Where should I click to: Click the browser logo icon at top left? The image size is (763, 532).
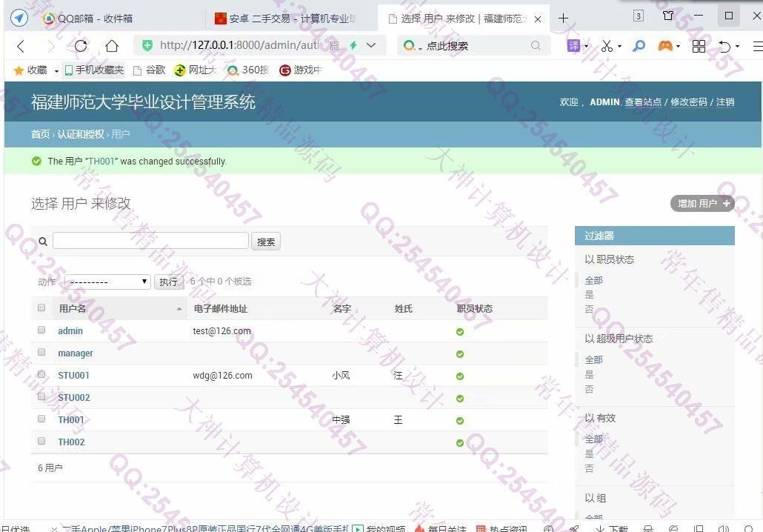19,19
